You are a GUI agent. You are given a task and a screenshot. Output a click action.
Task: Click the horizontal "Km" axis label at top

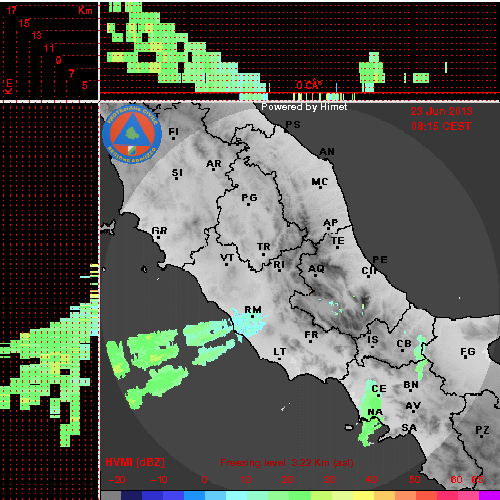(x=85, y=10)
